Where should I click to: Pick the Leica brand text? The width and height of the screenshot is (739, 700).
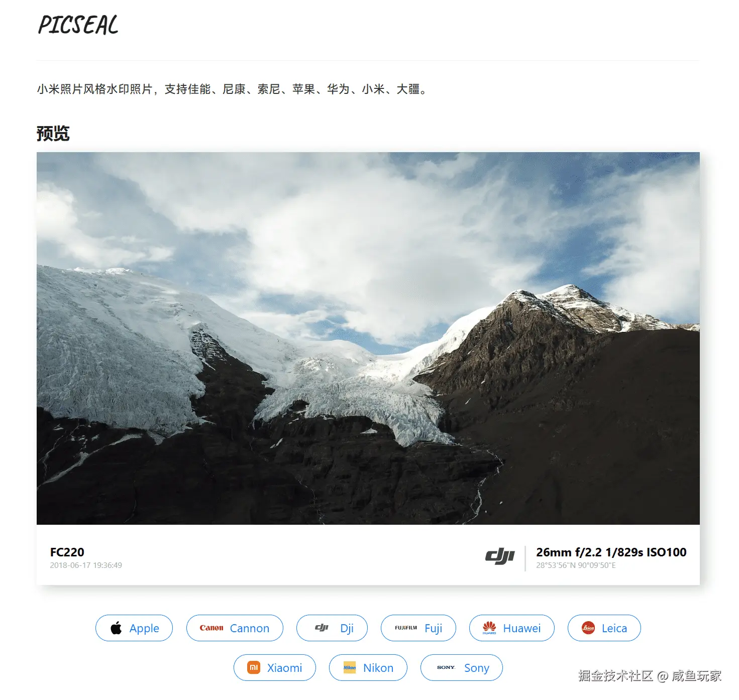(614, 628)
